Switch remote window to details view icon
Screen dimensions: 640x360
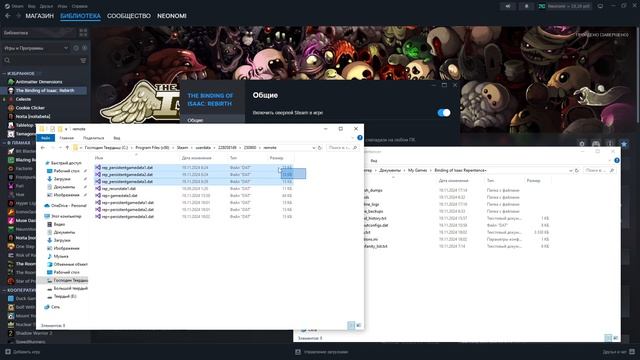coord(351,325)
